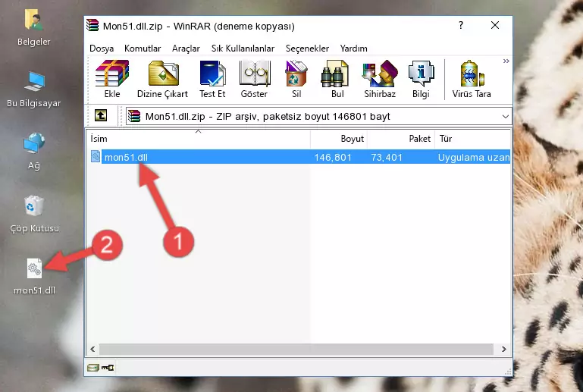Select the Bu Bilgisayar desktop icon
583x392 pixels.
34,89
